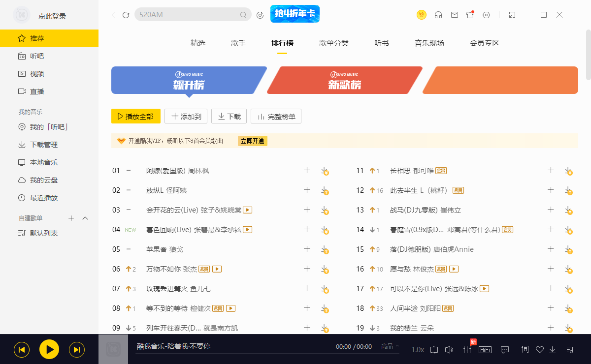Toggle the HiFi mode icon

tap(485, 350)
